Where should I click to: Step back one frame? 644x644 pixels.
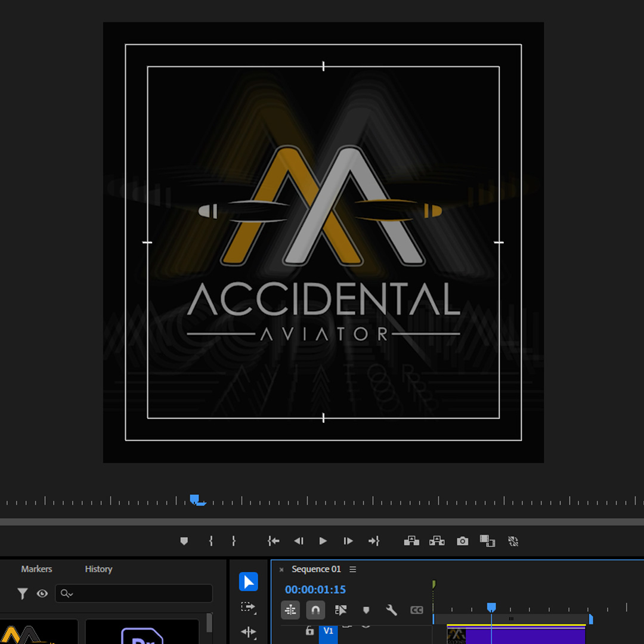[x=299, y=541]
